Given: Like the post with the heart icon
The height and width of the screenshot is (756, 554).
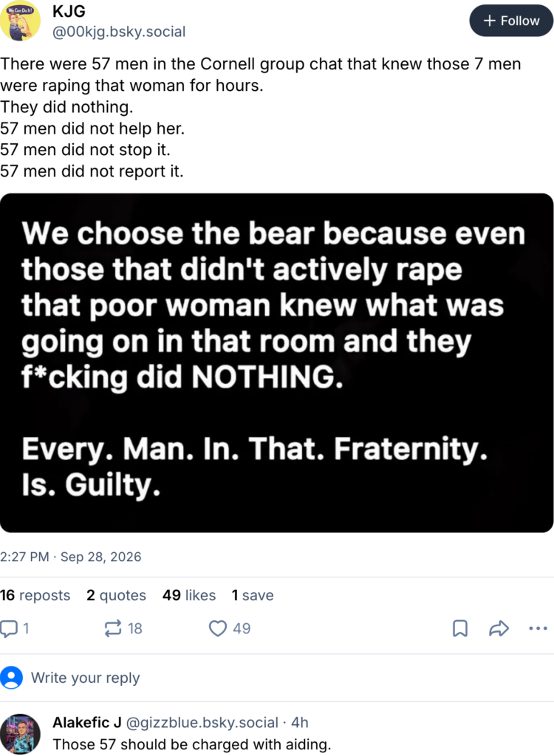Looking at the screenshot, I should pos(218,629).
